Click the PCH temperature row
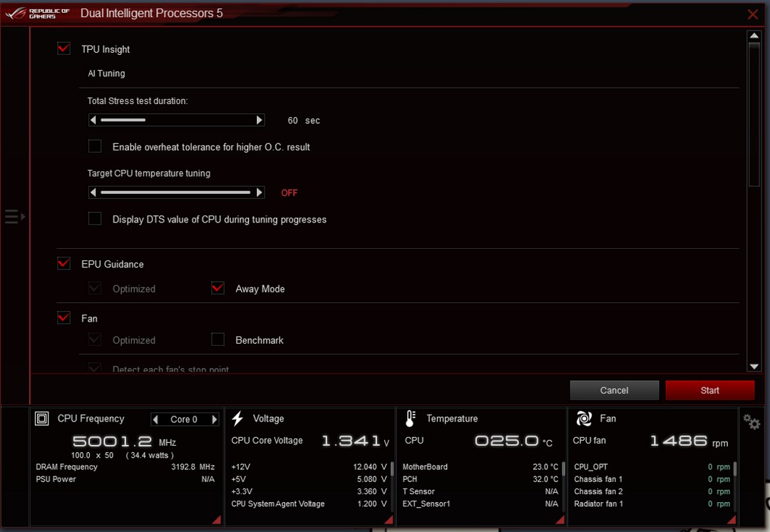770x532 pixels. tap(481, 479)
